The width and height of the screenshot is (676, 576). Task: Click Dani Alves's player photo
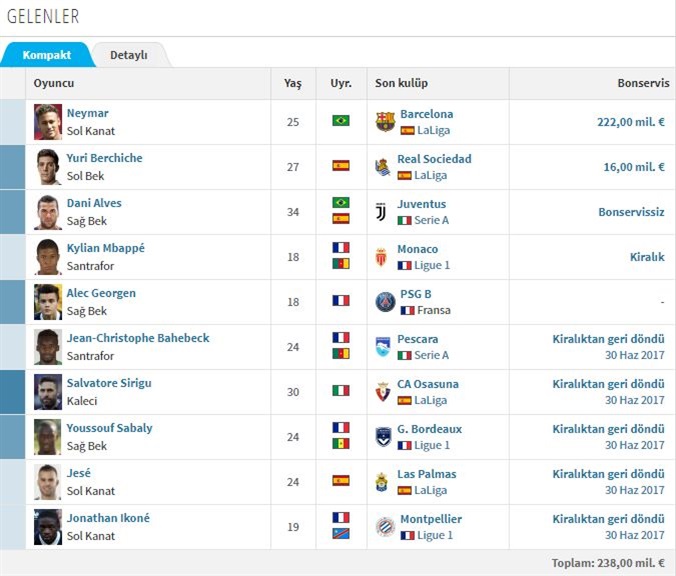coord(48,212)
